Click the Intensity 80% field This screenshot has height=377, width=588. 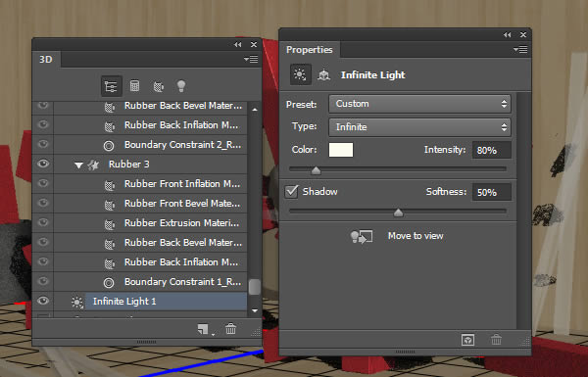click(491, 150)
